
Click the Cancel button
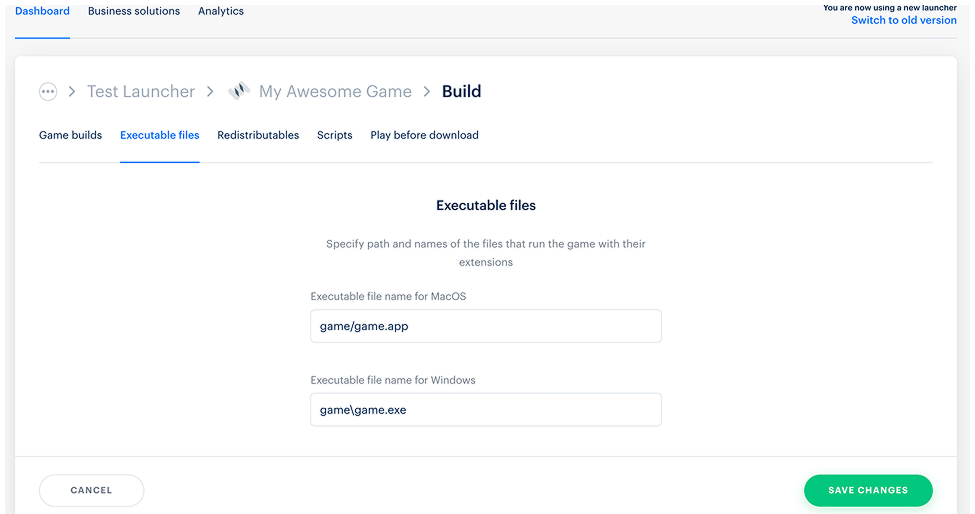pos(91,490)
